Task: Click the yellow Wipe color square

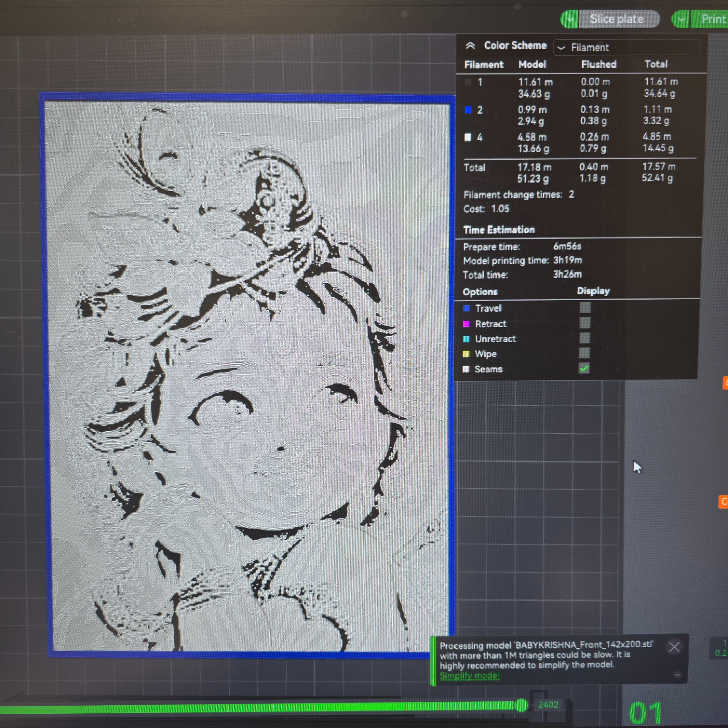Action: pyautogui.click(x=466, y=354)
